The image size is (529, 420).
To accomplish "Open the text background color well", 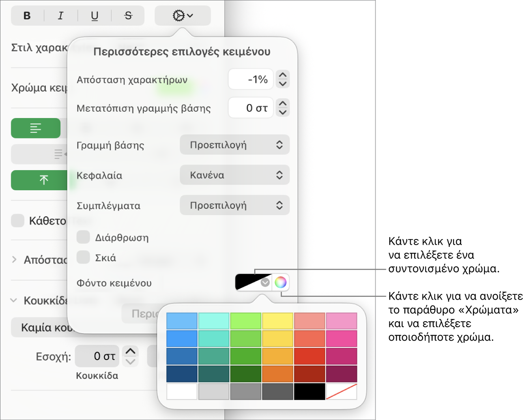I will (x=253, y=282).
